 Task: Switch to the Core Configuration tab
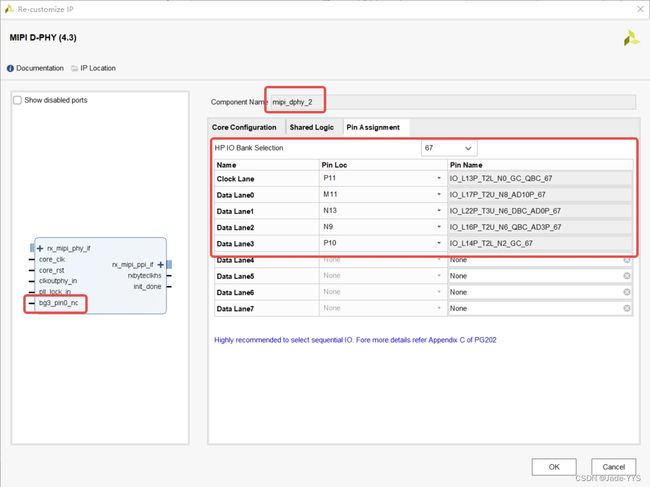pyautogui.click(x=244, y=127)
